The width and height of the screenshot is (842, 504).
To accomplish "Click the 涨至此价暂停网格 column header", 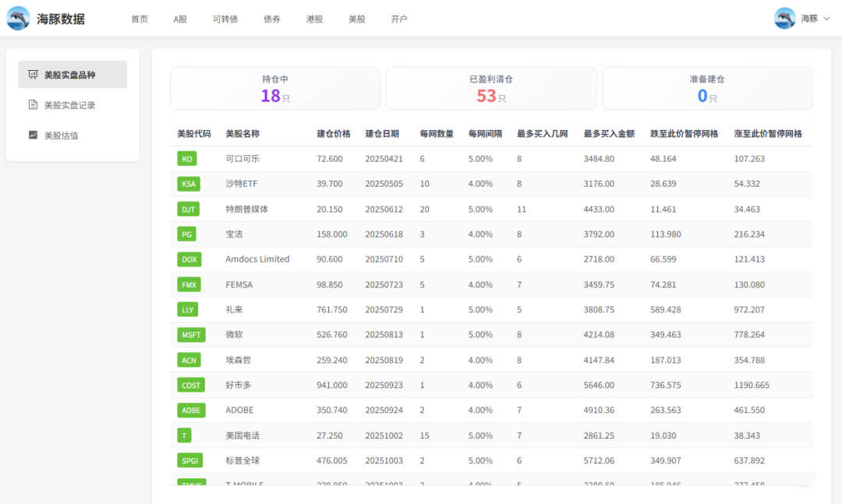I will pos(768,134).
